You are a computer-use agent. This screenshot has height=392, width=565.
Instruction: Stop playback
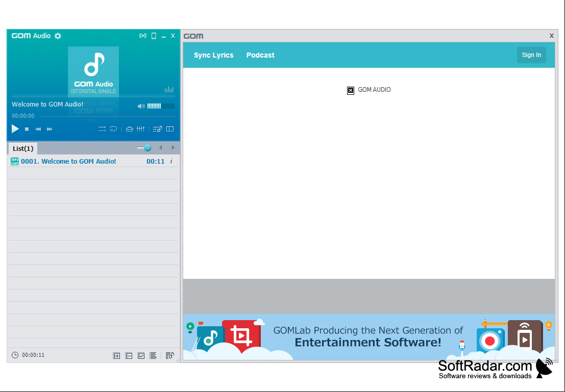27,129
